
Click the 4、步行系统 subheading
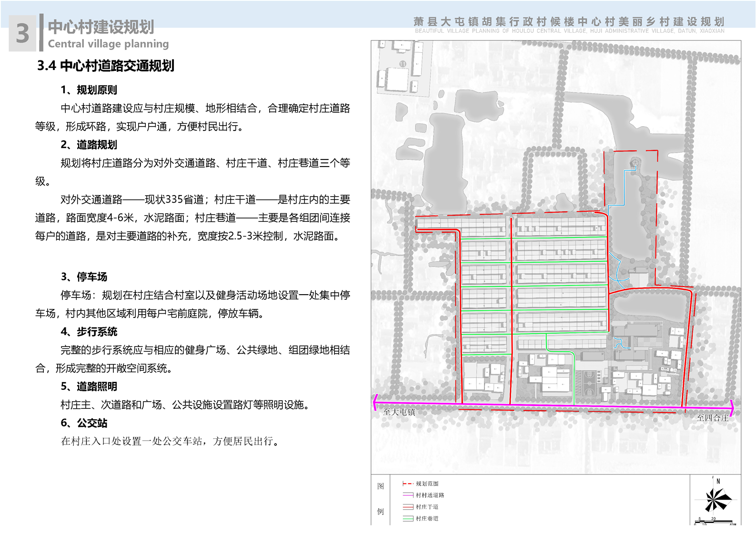click(x=89, y=332)
